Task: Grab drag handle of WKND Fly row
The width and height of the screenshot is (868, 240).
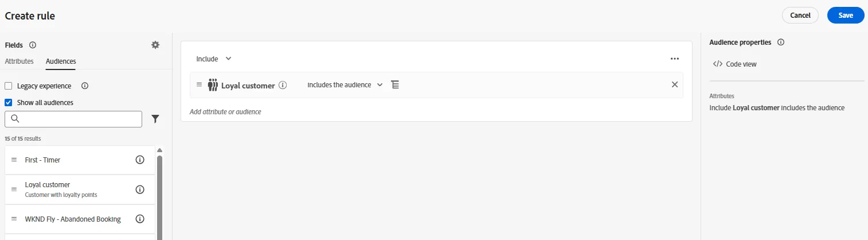Action: [x=14, y=219]
